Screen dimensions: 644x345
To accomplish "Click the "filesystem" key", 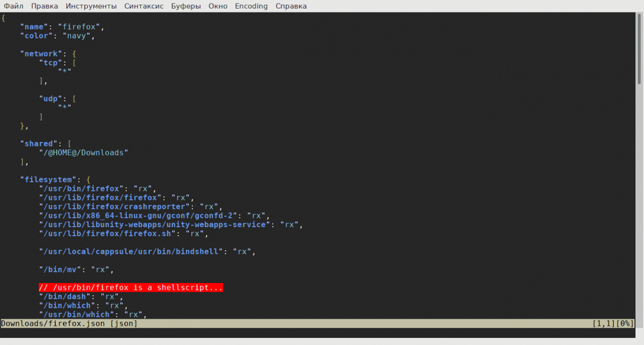I will [49, 179].
